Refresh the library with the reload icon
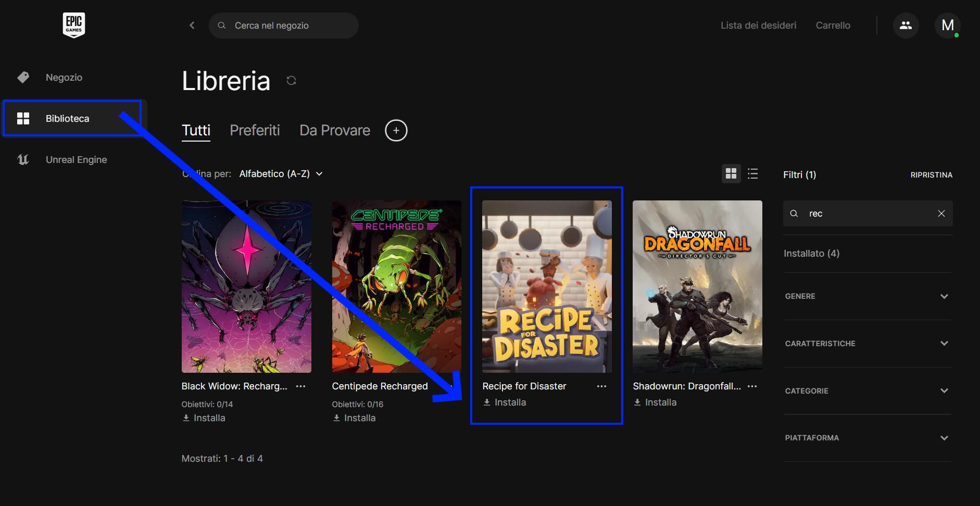 291,80
